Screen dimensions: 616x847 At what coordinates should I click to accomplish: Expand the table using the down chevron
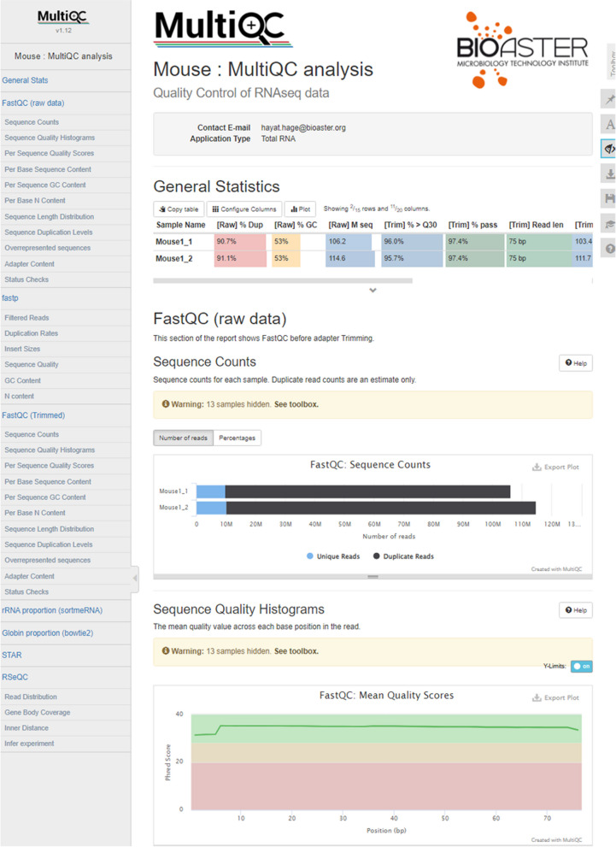tap(373, 290)
